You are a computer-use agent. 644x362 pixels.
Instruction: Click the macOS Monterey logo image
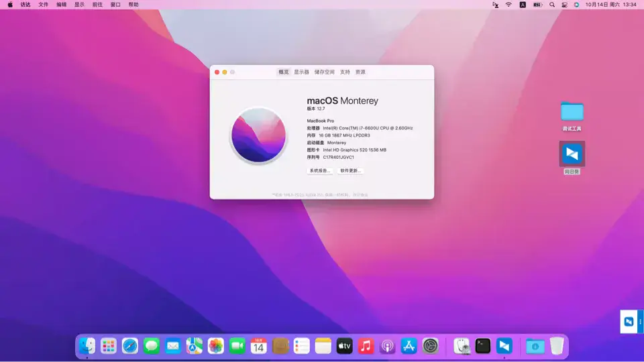coord(258,135)
